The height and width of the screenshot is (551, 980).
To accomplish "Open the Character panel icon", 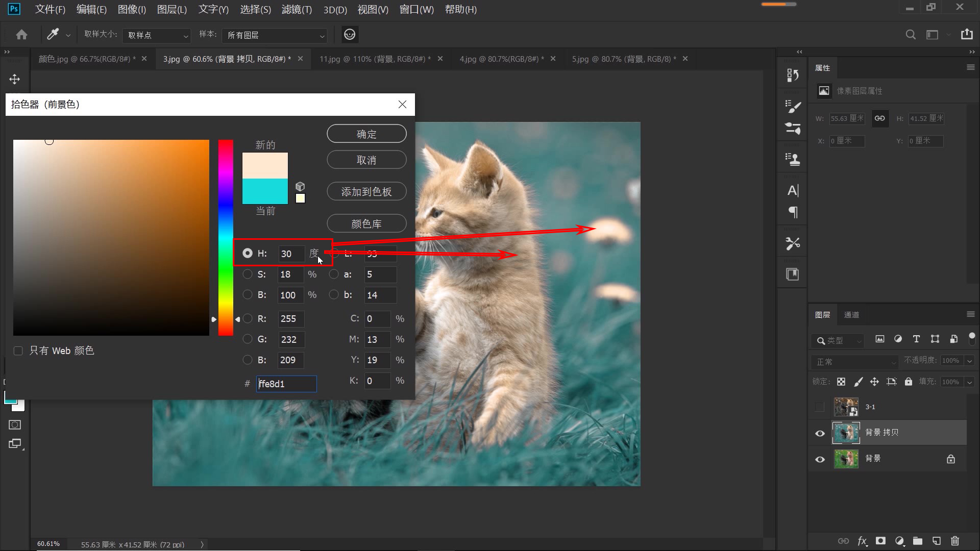I will 793,191.
